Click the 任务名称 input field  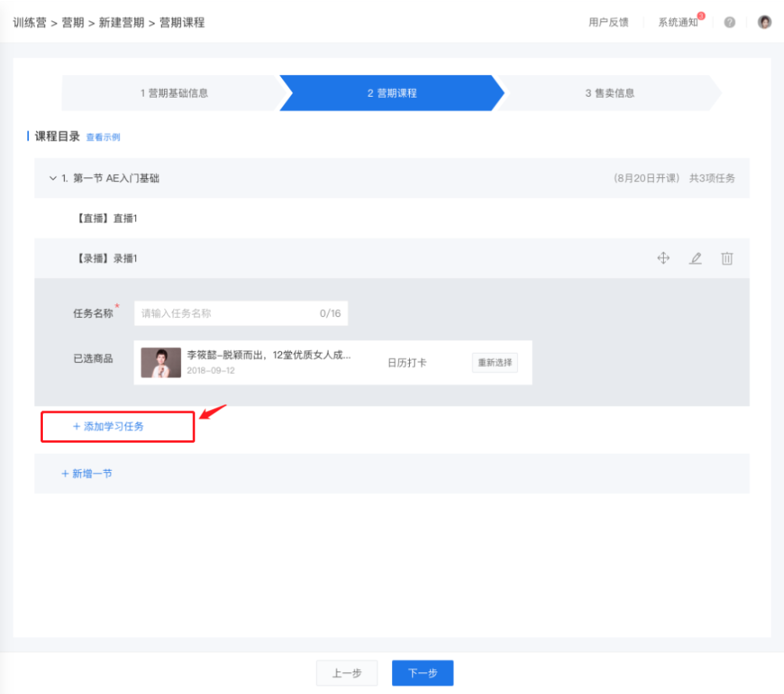click(x=241, y=314)
